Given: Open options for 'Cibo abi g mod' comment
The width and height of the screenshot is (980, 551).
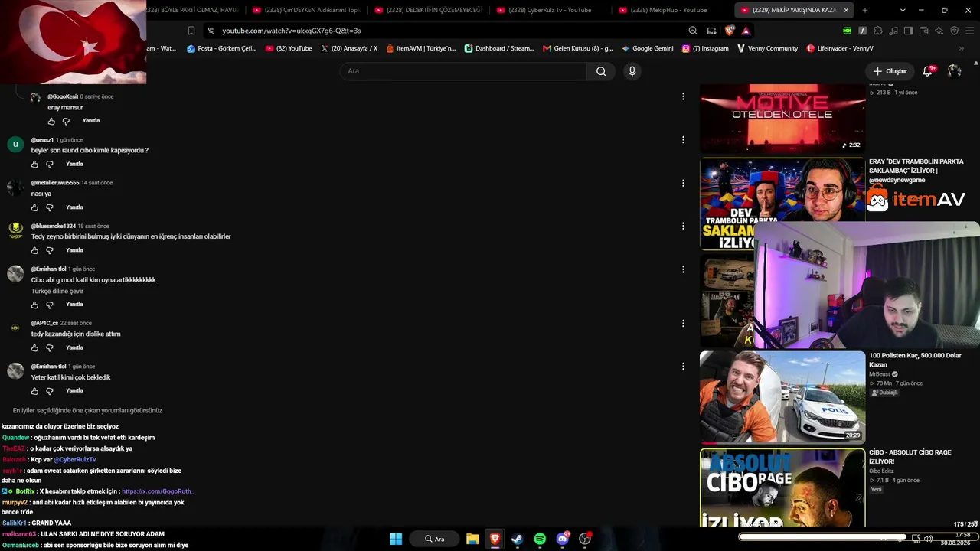Looking at the screenshot, I should tap(683, 269).
